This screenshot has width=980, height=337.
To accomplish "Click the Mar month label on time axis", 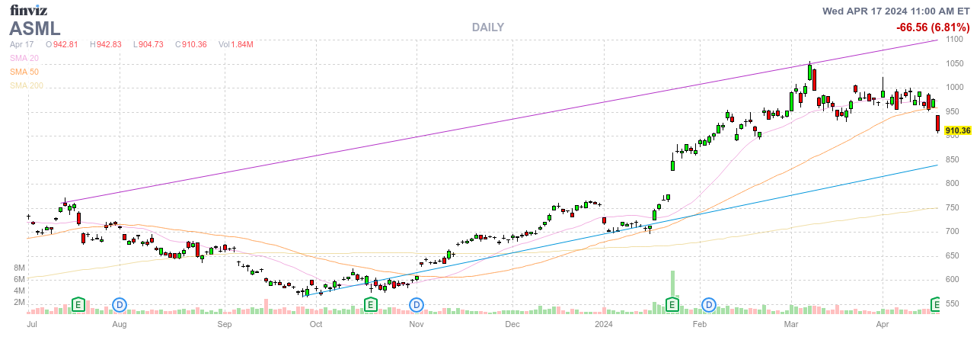I will pyautogui.click(x=790, y=324).
